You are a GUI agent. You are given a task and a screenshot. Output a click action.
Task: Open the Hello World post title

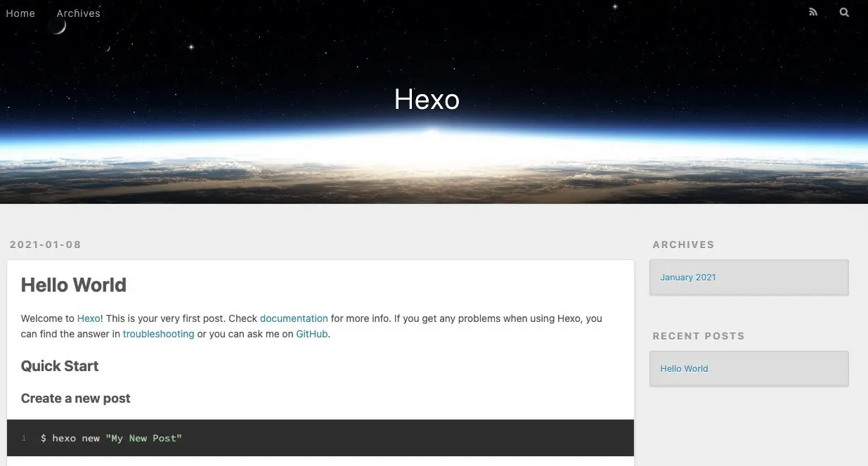[x=74, y=285]
